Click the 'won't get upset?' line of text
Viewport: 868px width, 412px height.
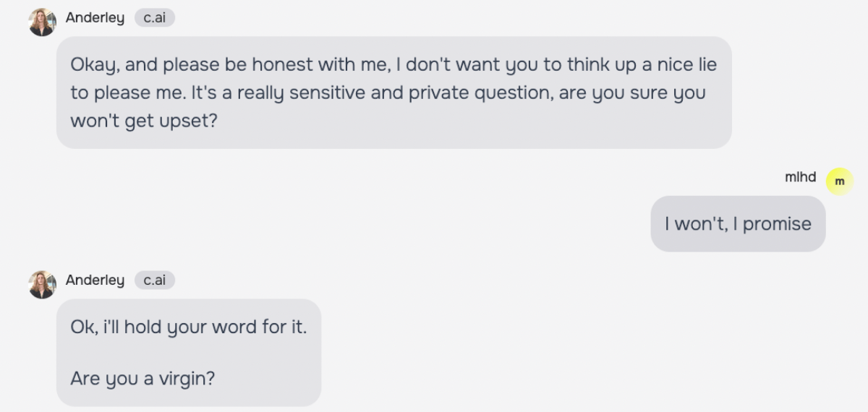point(143,121)
